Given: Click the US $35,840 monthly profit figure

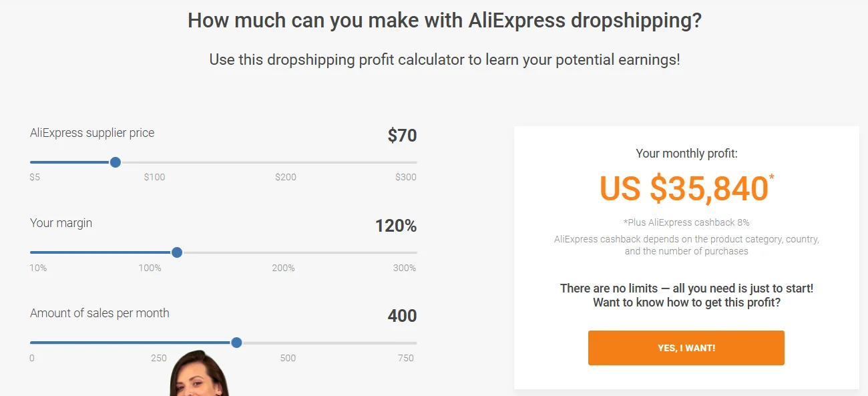Looking at the screenshot, I should click(684, 188).
